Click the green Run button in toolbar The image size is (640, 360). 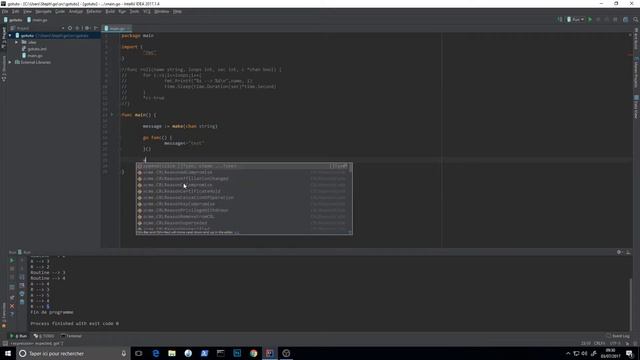(x=590, y=20)
